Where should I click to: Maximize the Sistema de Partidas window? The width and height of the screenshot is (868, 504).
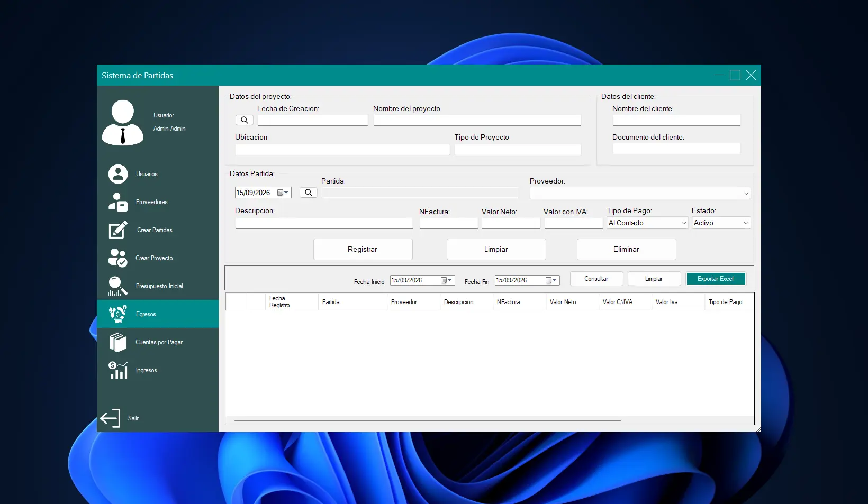[x=735, y=75]
